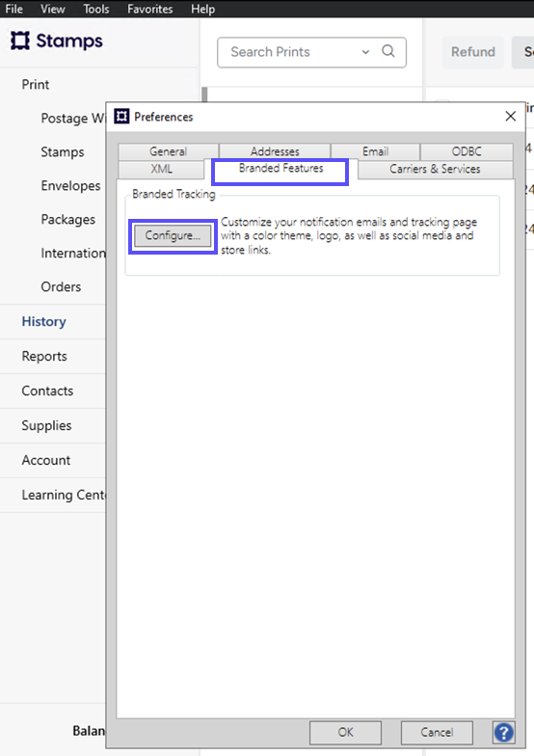The image size is (534, 756).
Task: Switch to the Addresses tab
Action: 275,151
